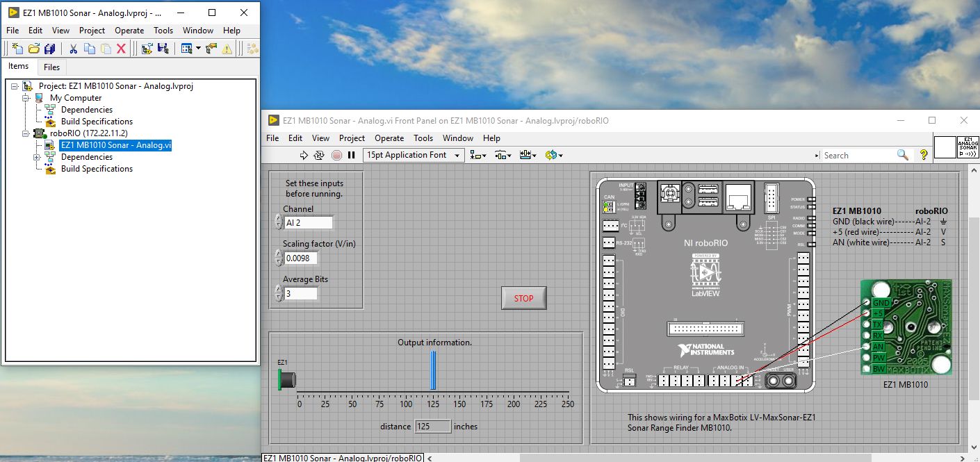Expand Dependencies under roboRIO

(x=37, y=157)
